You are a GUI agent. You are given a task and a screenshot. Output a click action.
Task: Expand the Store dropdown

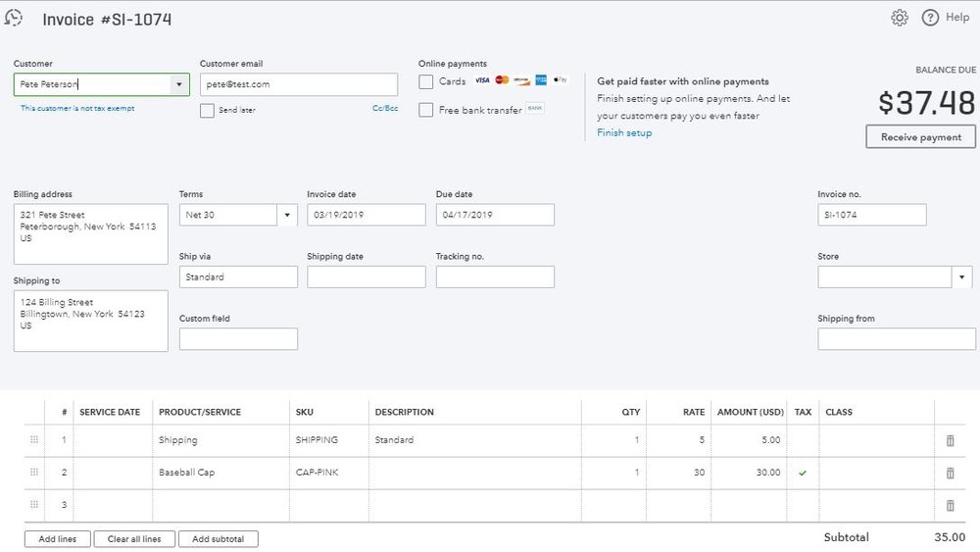963,277
